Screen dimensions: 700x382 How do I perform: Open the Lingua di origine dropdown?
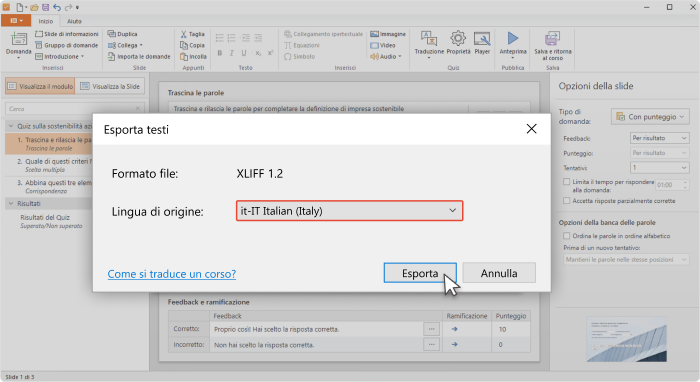coord(350,211)
